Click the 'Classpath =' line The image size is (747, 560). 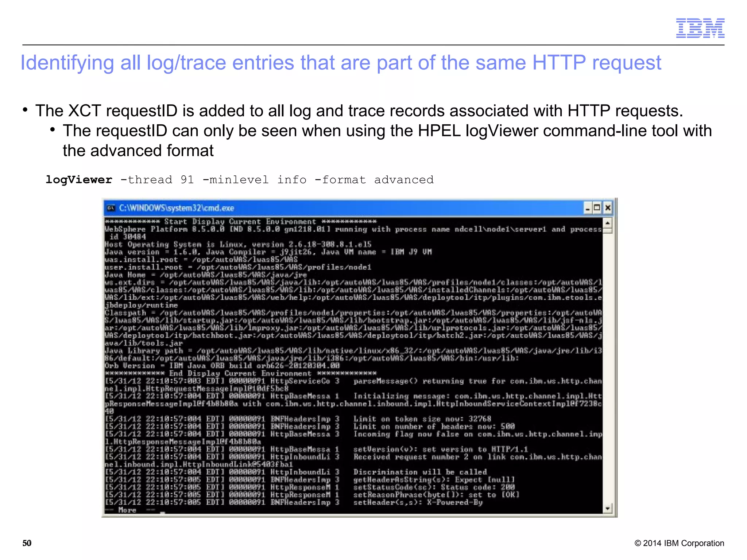point(353,328)
